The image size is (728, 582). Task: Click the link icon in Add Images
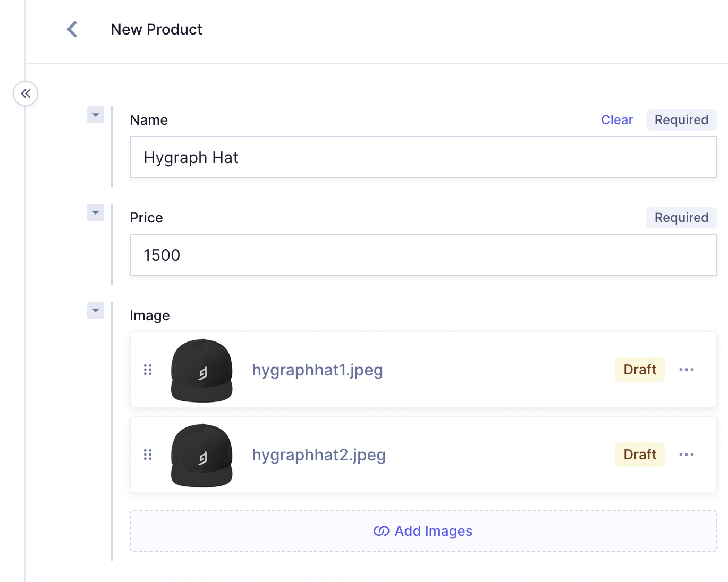coord(381,531)
